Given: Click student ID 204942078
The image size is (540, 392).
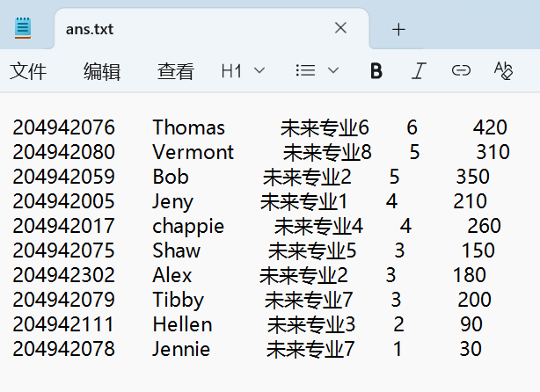Looking at the screenshot, I should point(63,349).
